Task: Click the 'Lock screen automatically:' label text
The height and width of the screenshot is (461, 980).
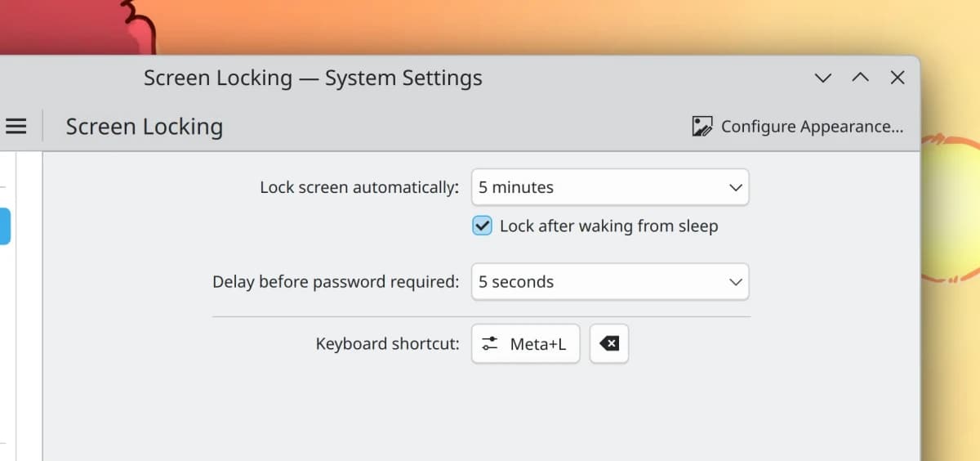Action: pyautogui.click(x=359, y=187)
